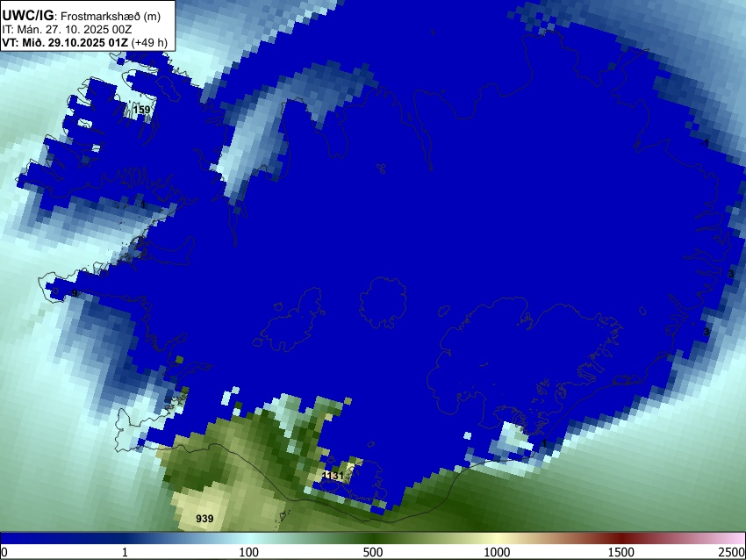Click the color scale label 1000

pyautogui.click(x=497, y=552)
